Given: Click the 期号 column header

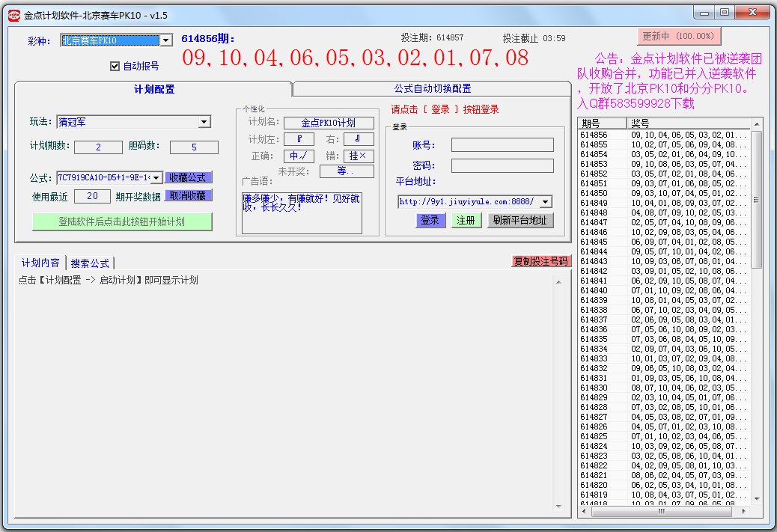Looking at the screenshot, I should (603, 123).
